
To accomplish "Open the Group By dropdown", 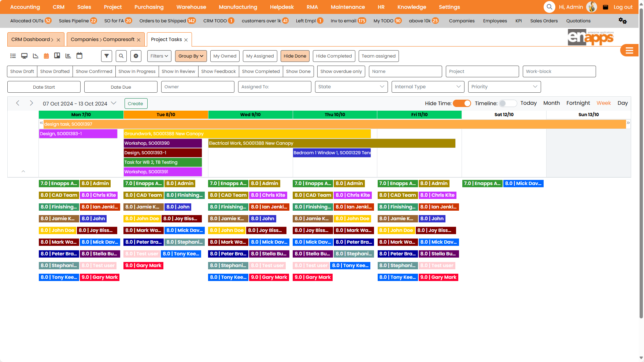I will click(x=190, y=56).
